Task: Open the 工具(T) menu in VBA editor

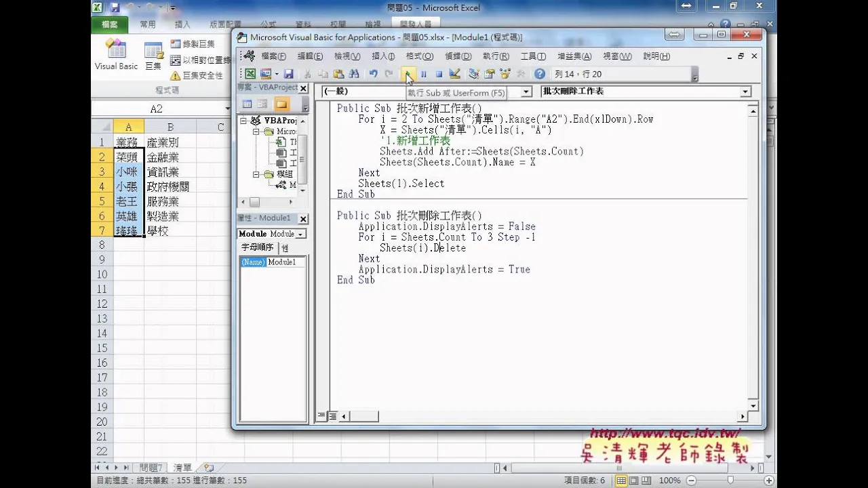Action: (x=533, y=56)
